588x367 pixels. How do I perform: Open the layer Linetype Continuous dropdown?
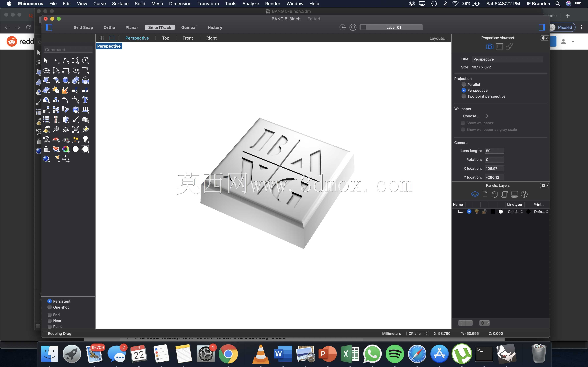(x=515, y=212)
